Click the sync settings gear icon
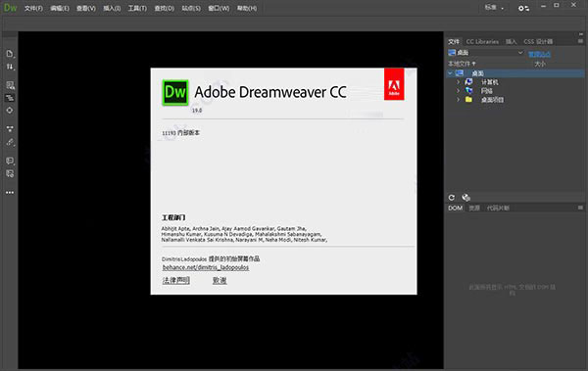The height and width of the screenshot is (371, 588). coord(523,8)
